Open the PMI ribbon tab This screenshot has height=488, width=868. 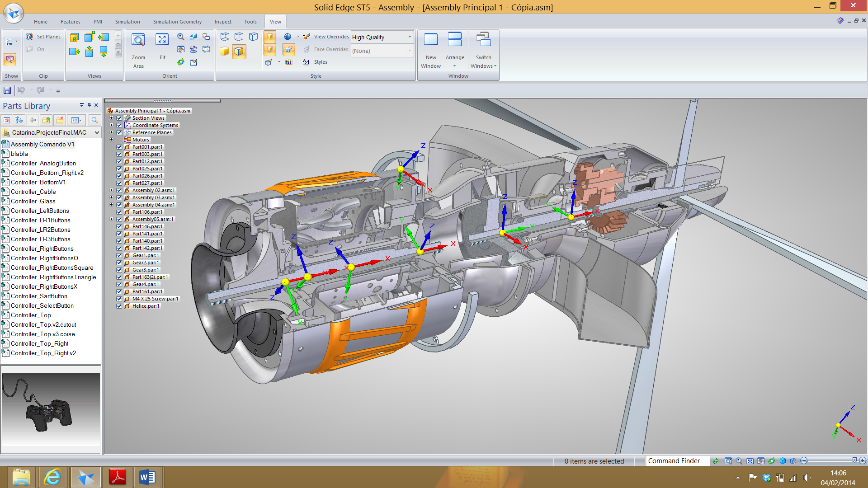pos(98,22)
